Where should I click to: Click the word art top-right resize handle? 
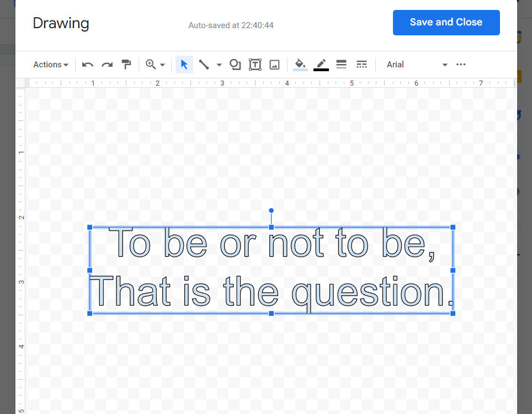coord(453,227)
